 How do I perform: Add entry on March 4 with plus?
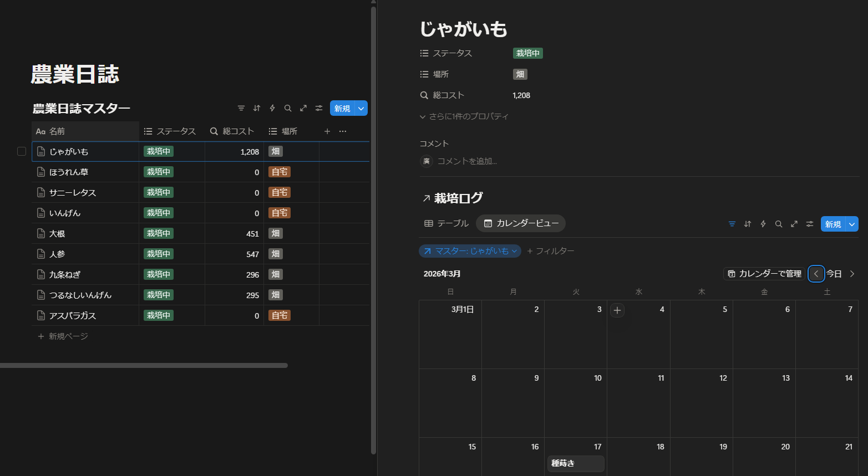[x=617, y=310]
